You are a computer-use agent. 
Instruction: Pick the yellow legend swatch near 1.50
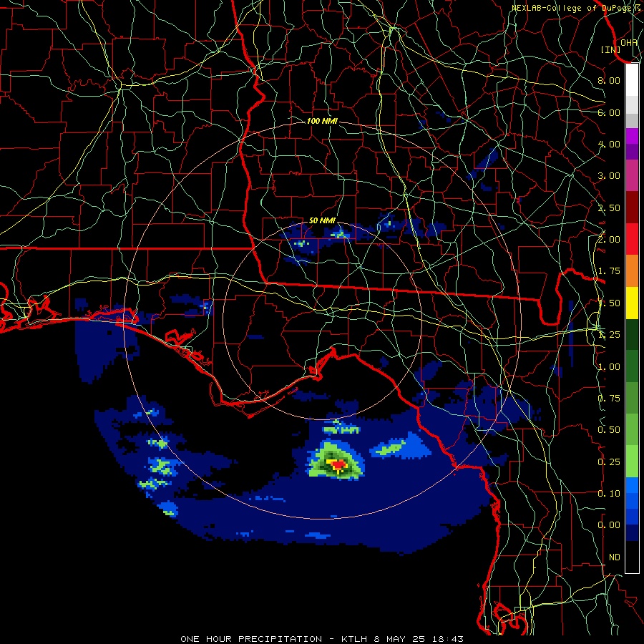pyautogui.click(x=632, y=303)
